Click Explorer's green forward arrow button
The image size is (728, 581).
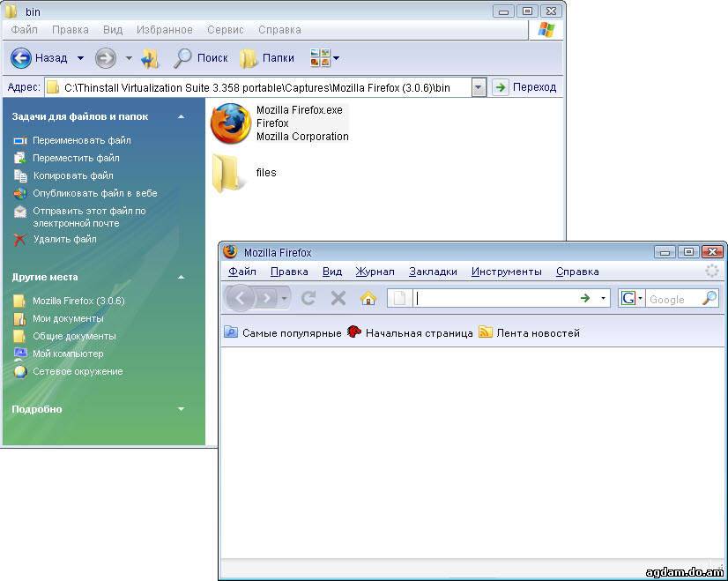coord(106,58)
